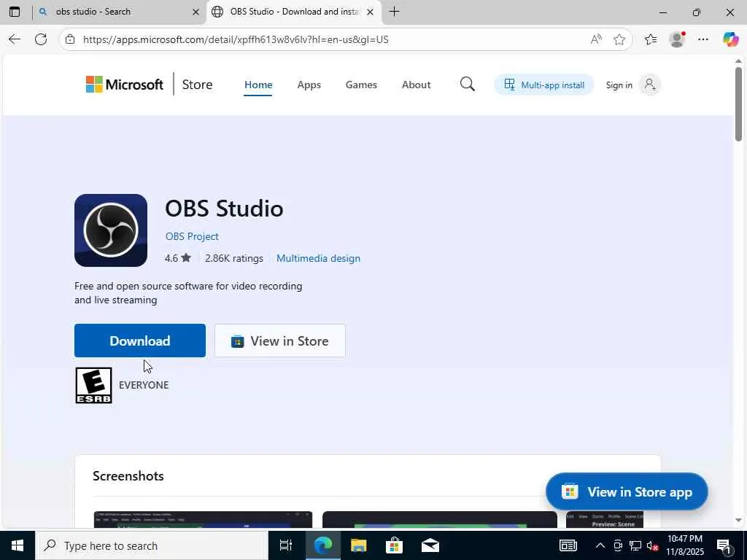Open the Favorites list icon

(651, 39)
